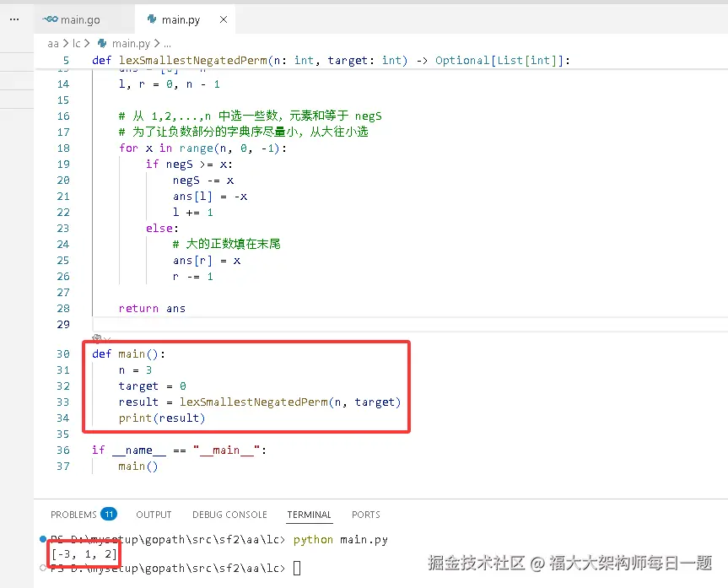Open the breadcrumb symbol ellipsis
This screenshot has height=588, width=728.
tap(167, 43)
